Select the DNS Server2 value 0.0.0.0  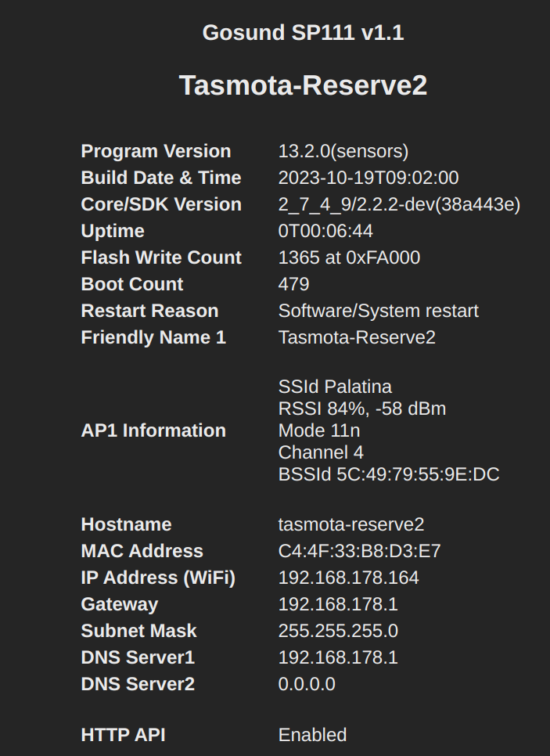(x=307, y=685)
